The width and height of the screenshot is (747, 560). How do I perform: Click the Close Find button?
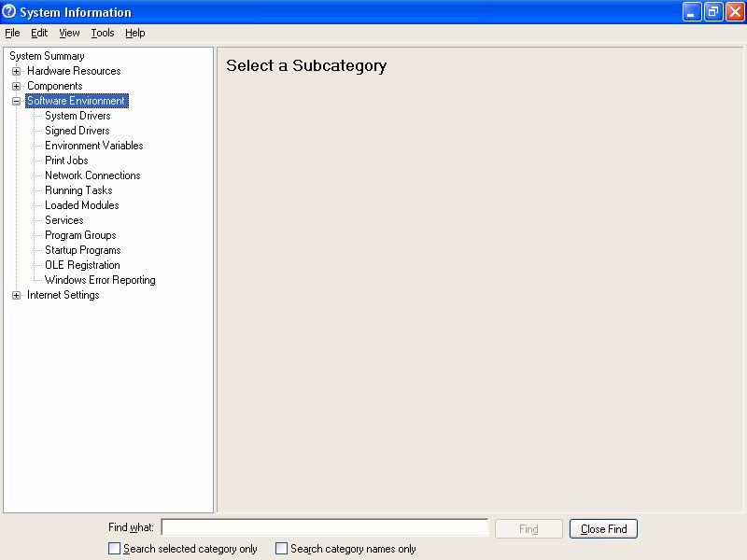(x=603, y=529)
